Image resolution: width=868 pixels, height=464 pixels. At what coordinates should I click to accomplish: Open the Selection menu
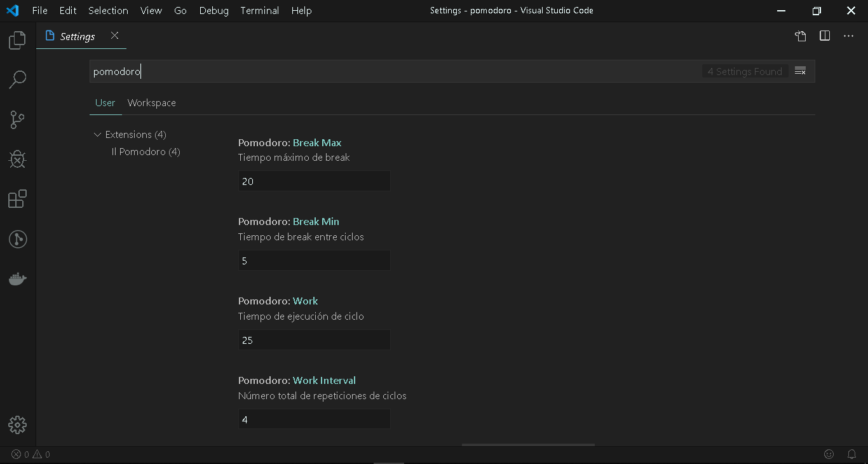pyautogui.click(x=108, y=10)
